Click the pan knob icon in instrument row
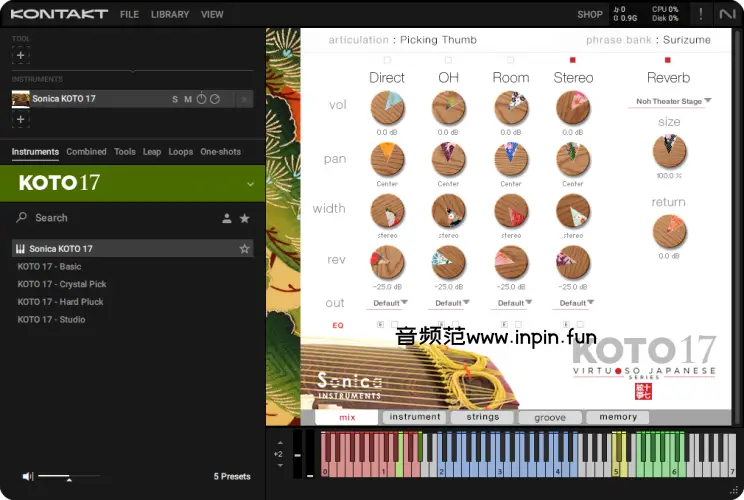 point(215,99)
